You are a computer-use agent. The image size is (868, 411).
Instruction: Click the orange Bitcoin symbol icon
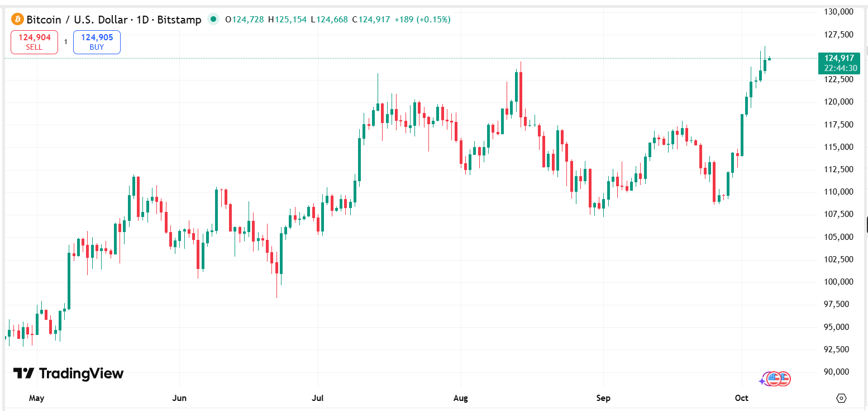click(x=17, y=20)
